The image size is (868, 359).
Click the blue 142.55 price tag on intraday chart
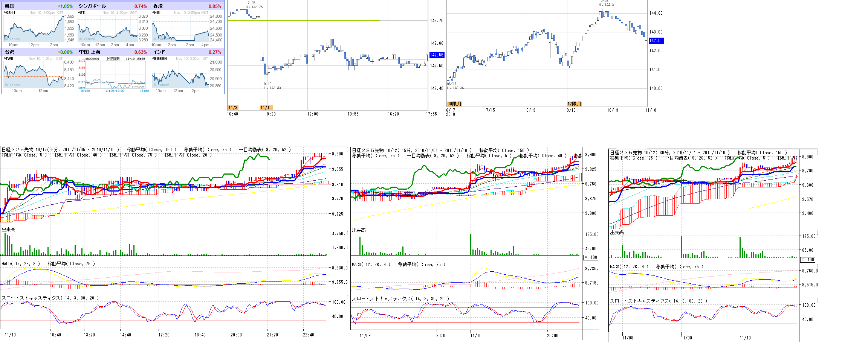[x=437, y=55]
